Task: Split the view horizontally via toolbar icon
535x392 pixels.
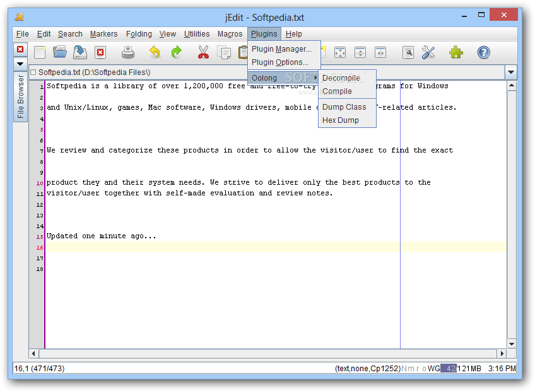Action: [360, 52]
